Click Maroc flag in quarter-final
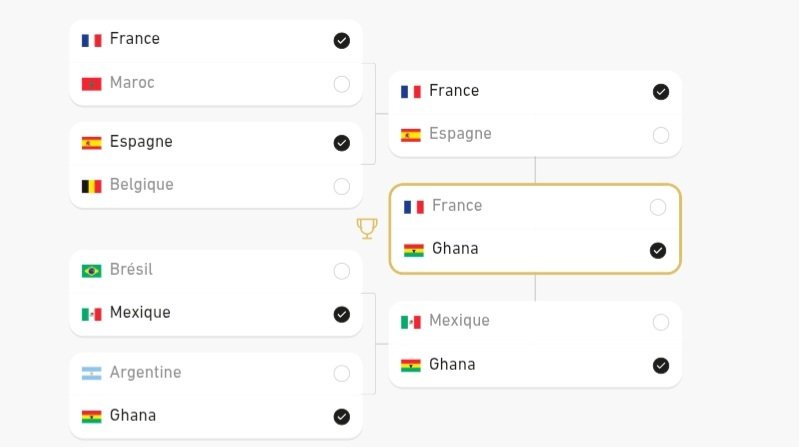This screenshot has height=447, width=799. [x=92, y=84]
